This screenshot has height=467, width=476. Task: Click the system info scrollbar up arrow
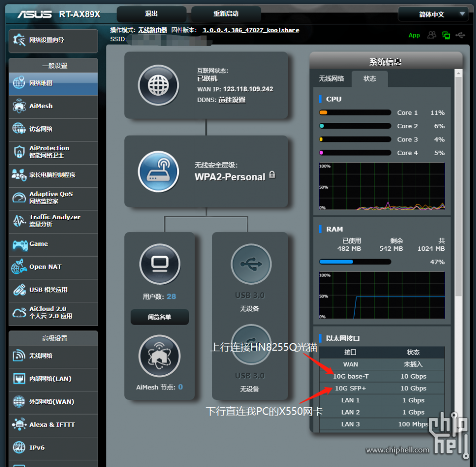pyautogui.click(x=459, y=73)
